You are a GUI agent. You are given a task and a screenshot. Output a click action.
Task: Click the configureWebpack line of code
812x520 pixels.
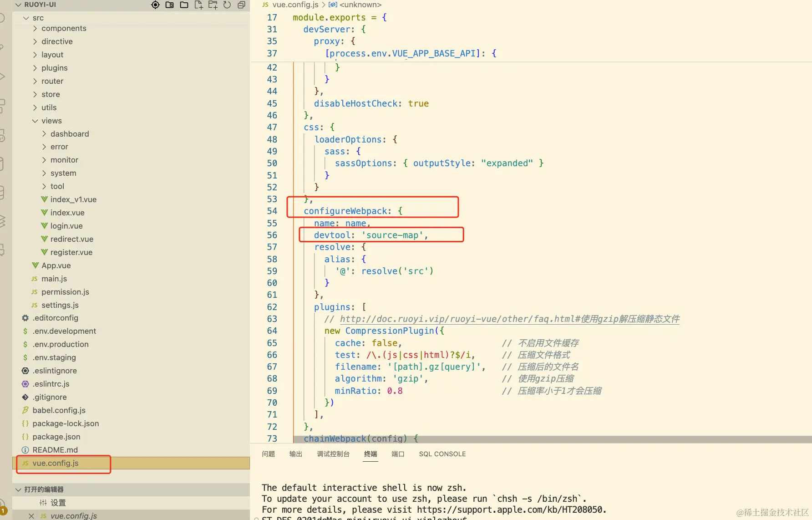pos(353,211)
